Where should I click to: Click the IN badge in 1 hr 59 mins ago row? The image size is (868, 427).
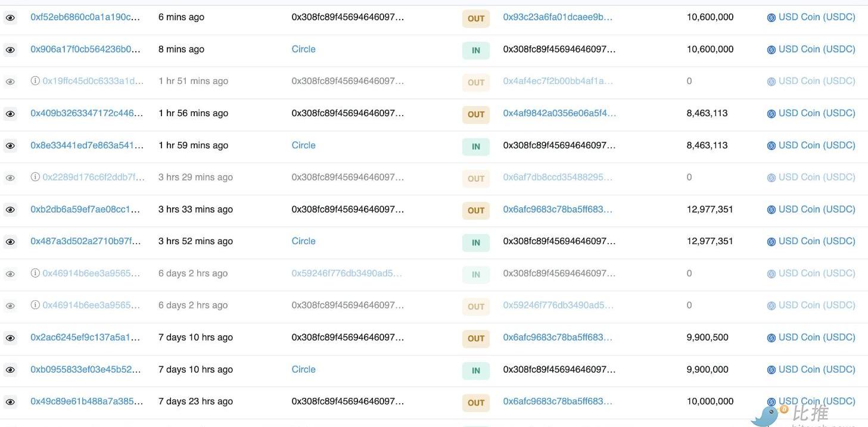[x=475, y=147]
